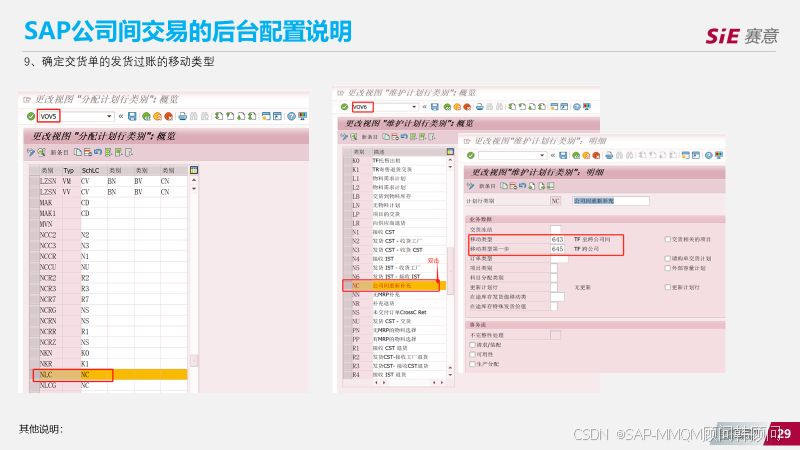Click Print icon in detail window

(609, 155)
